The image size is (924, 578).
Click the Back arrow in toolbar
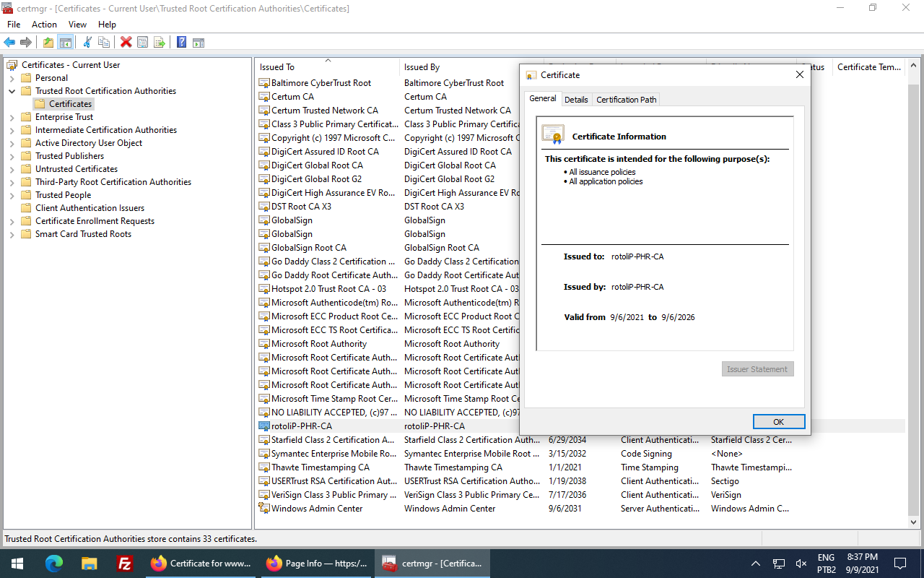click(9, 43)
